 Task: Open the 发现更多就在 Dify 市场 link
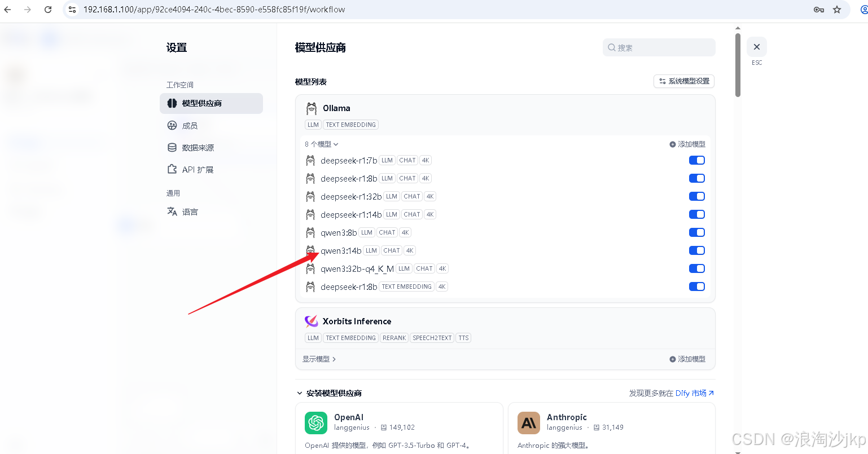point(672,393)
